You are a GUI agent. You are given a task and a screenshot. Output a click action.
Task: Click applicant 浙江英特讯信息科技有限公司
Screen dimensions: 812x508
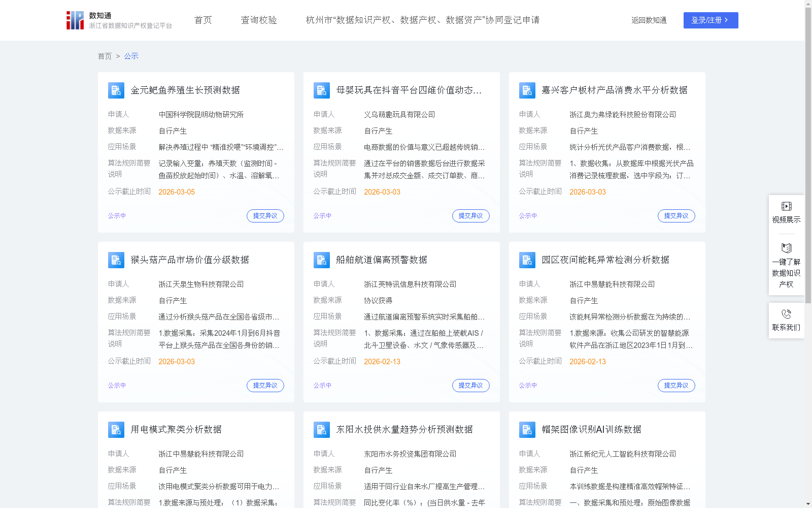[x=410, y=284]
